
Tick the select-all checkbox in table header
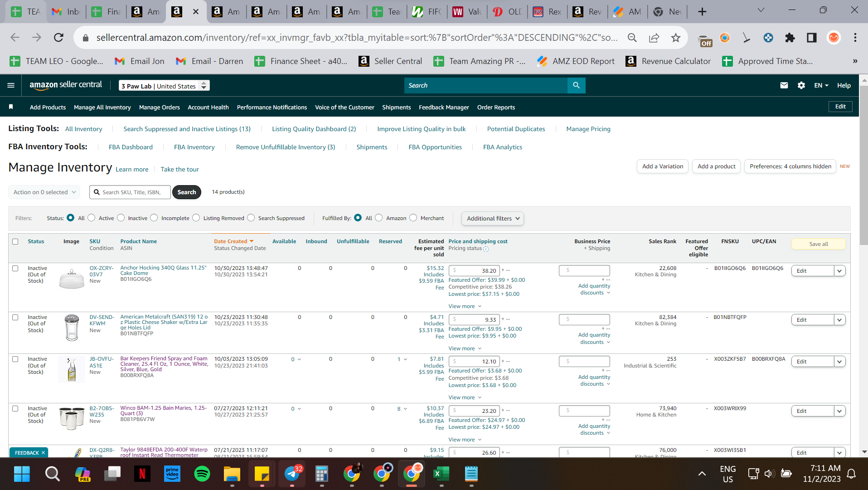click(15, 241)
